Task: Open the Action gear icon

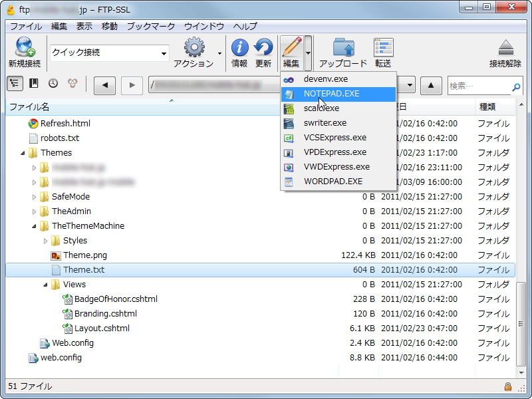Action: tap(194, 47)
